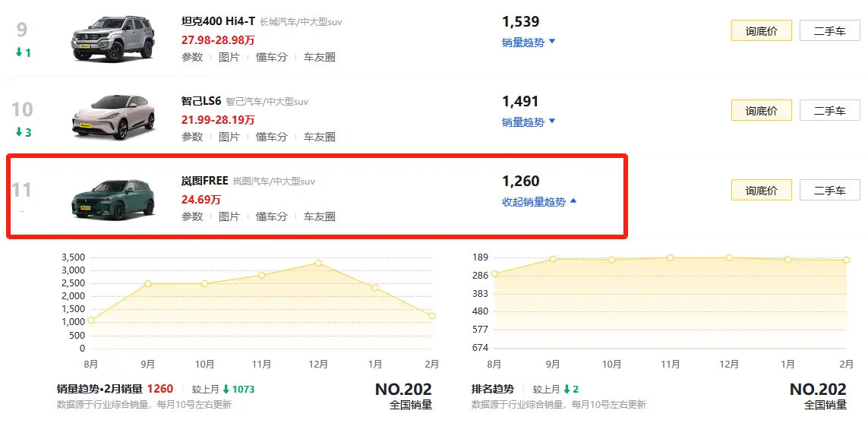Click 询底价 button for 岚图FREE

point(761,191)
